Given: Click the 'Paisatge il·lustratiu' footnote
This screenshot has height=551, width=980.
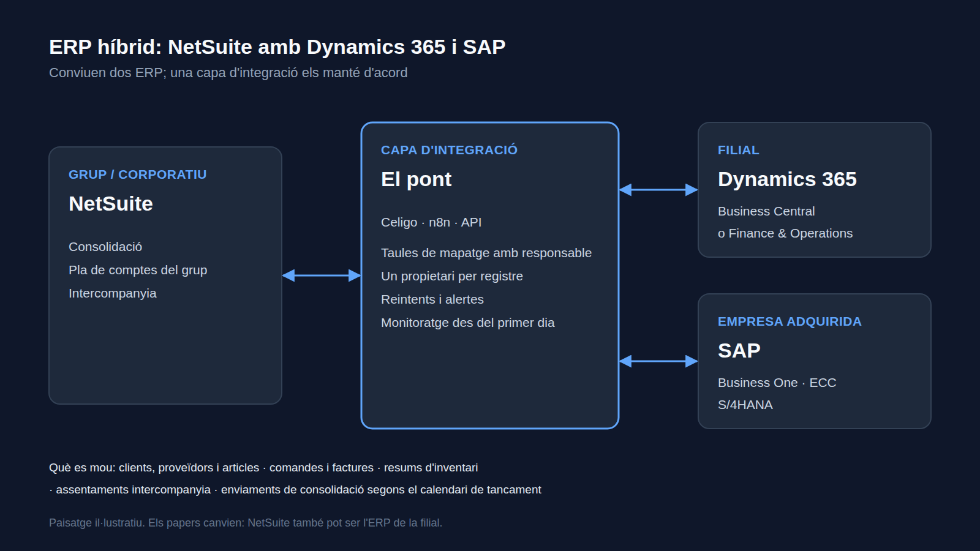Looking at the screenshot, I should pos(246,523).
